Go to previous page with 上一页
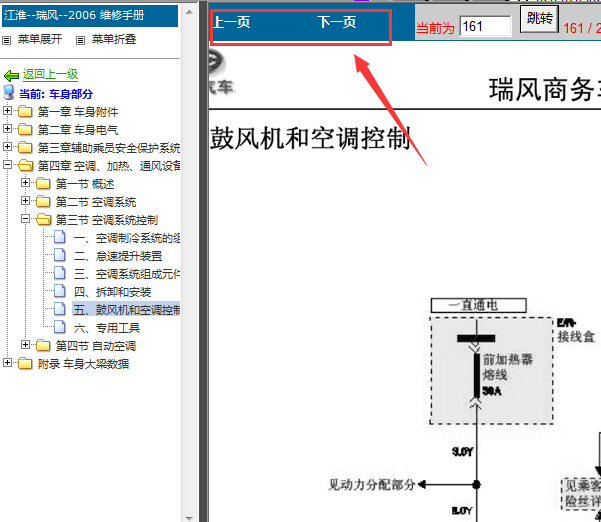601x522 pixels. 232,23
